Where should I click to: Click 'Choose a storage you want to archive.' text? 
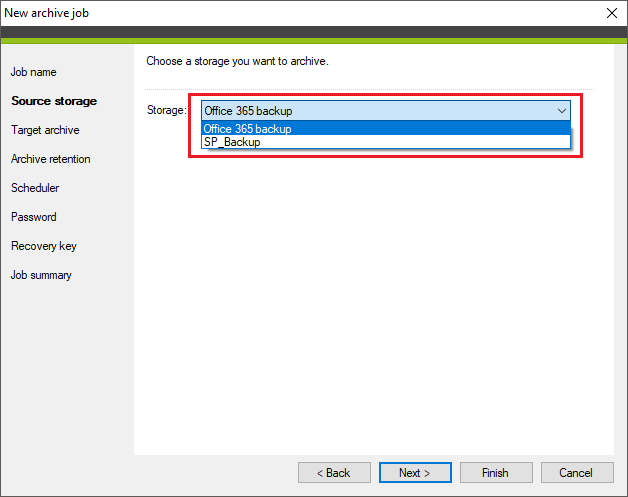click(x=237, y=61)
